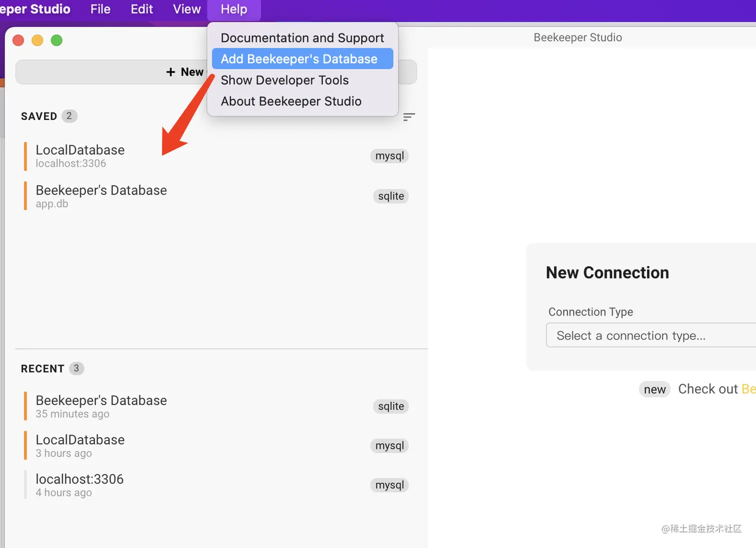Viewport: 756px width, 548px height.
Task: Click the grey color bar of recent localhost:3306
Action: point(25,485)
